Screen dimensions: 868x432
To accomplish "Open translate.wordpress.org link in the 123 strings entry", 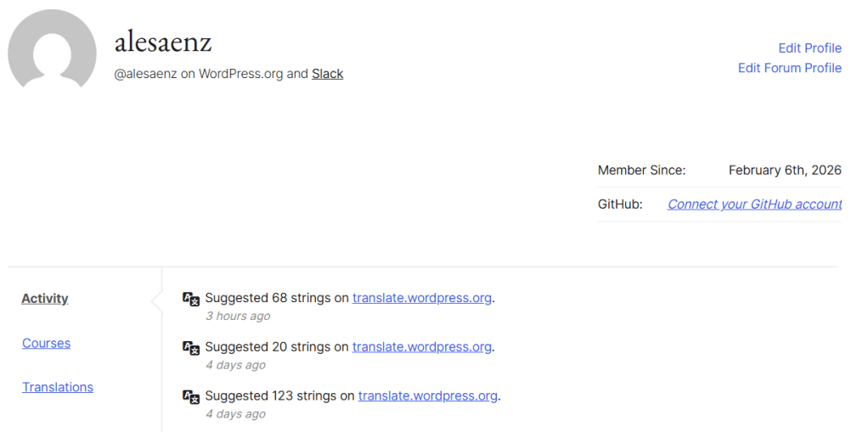I will tap(427, 396).
